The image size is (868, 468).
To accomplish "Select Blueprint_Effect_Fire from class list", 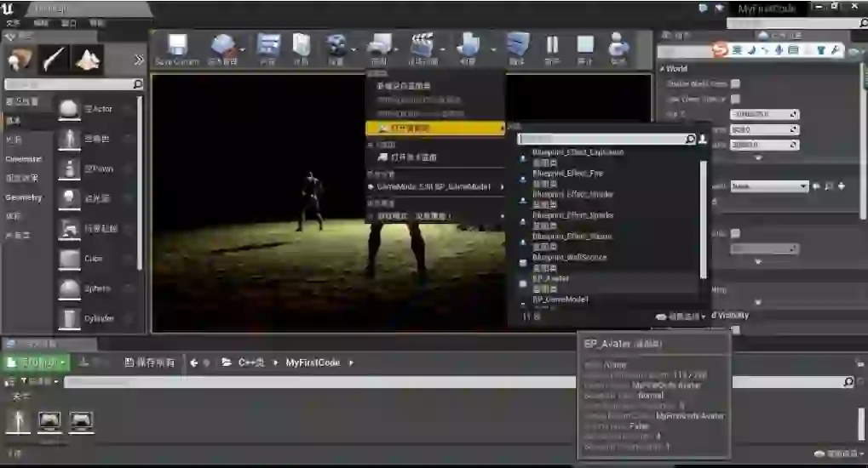I will point(567,173).
